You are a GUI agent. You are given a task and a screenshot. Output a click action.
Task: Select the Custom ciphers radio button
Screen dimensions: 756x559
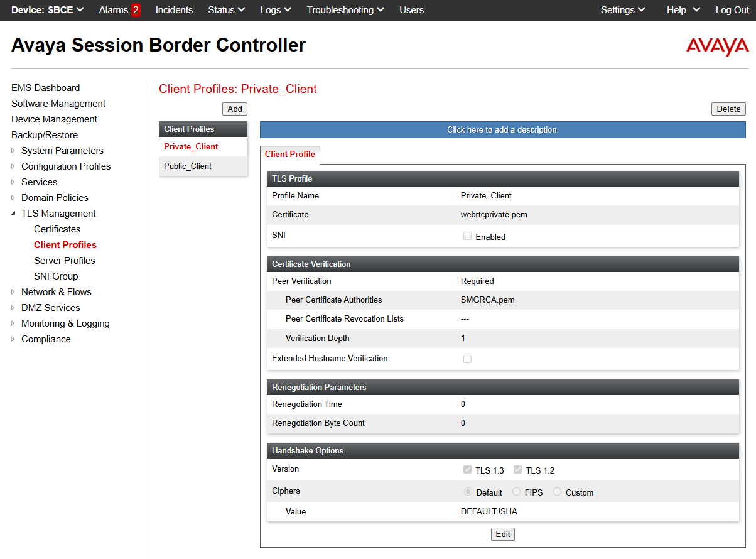coord(557,492)
